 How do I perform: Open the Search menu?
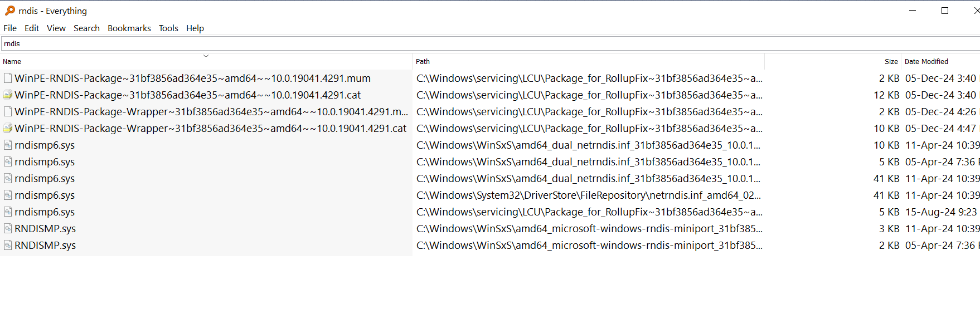(x=86, y=28)
